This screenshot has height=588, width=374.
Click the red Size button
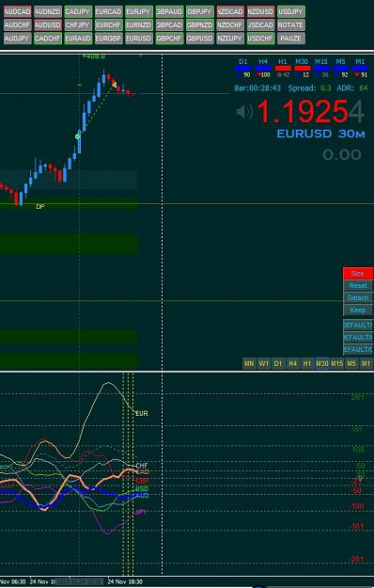[x=358, y=274]
